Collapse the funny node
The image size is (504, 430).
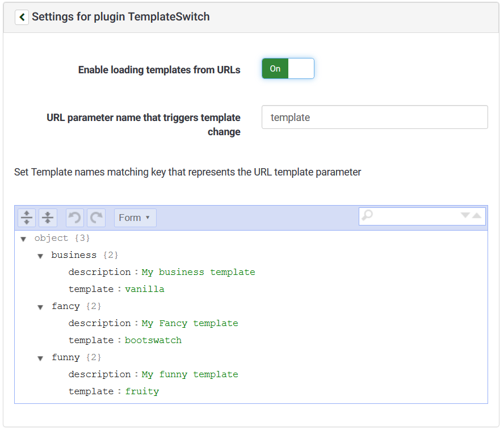tap(40, 358)
